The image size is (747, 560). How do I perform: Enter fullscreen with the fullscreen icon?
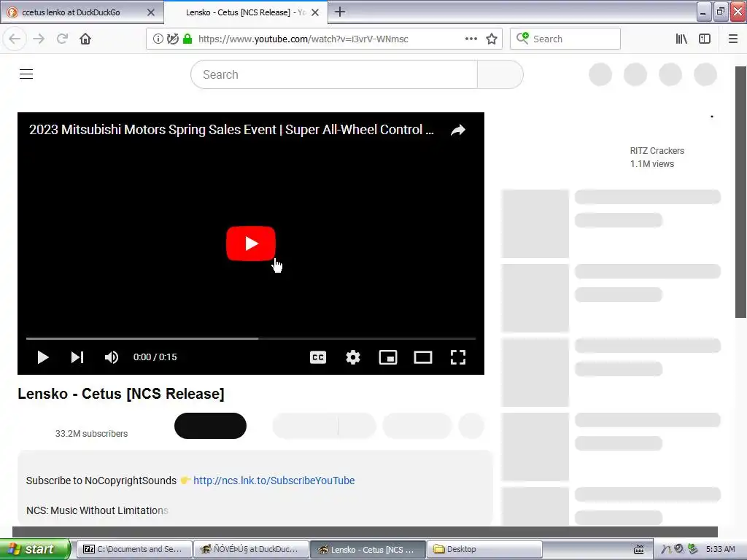point(458,357)
